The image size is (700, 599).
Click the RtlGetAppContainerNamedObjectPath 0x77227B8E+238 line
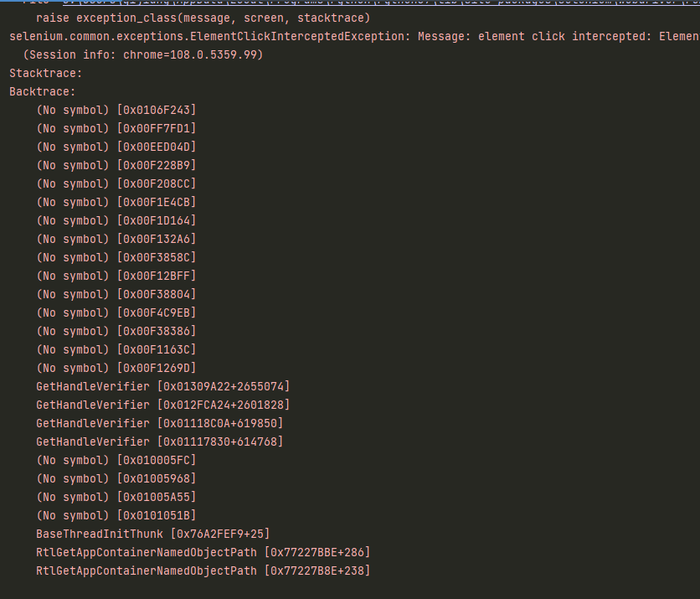tap(203, 571)
